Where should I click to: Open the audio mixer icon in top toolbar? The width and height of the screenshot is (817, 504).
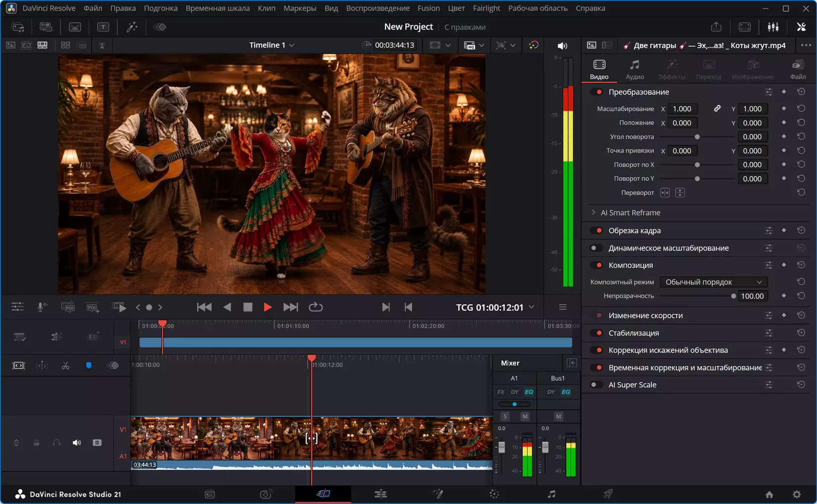773,27
